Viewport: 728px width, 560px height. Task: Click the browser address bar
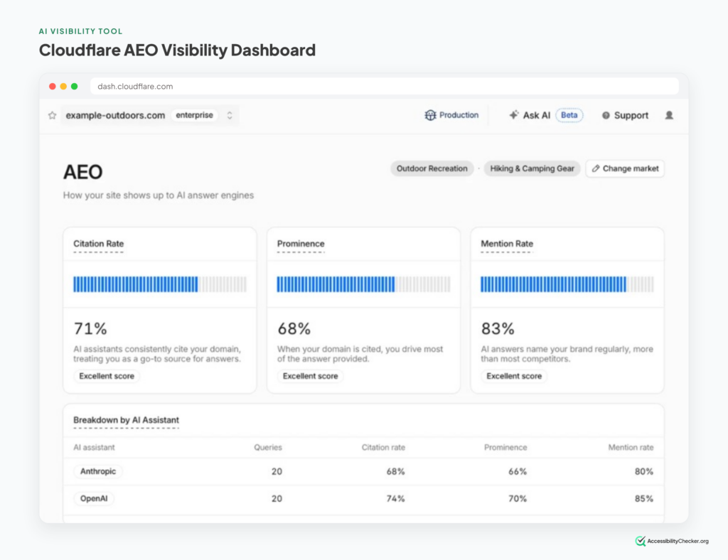385,86
